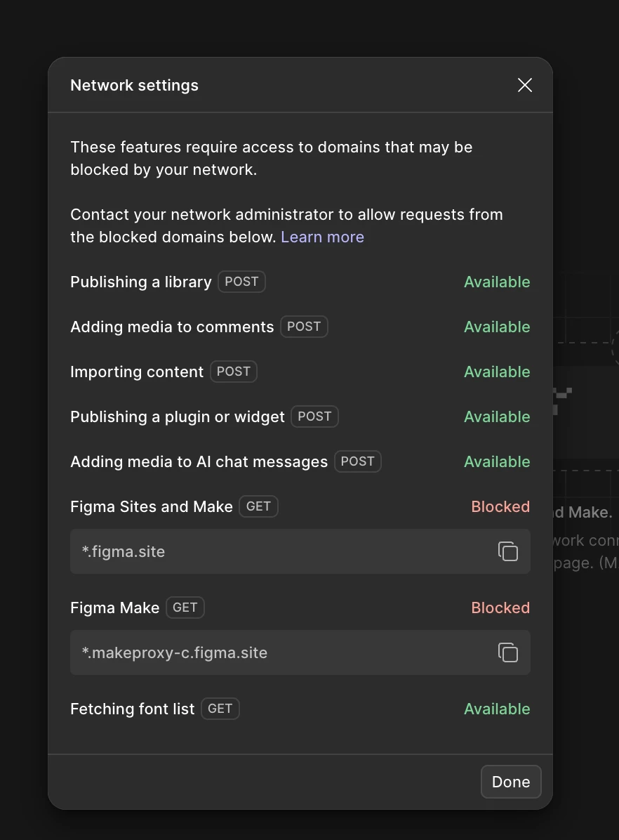619x840 pixels.
Task: Click the 'Contact your network administrator' paragraph
Action: coord(286,225)
